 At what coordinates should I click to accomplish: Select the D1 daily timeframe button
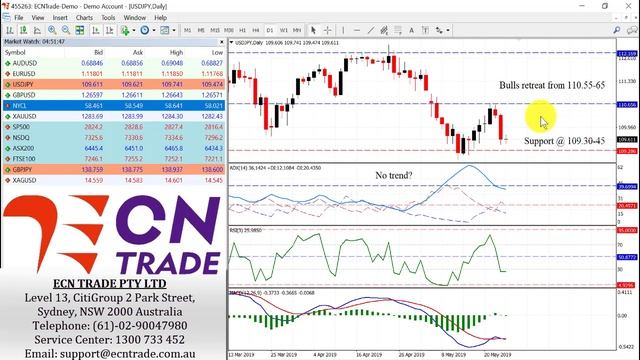pos(270,30)
